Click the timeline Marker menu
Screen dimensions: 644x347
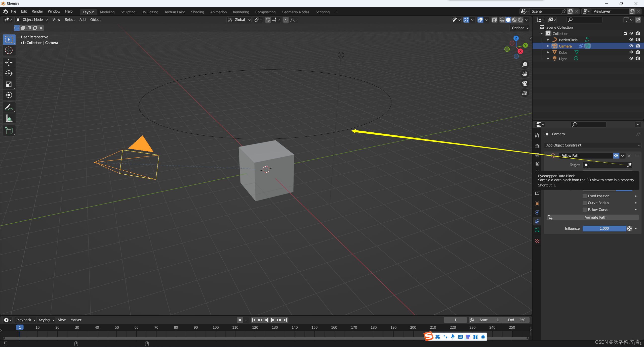tap(76, 320)
